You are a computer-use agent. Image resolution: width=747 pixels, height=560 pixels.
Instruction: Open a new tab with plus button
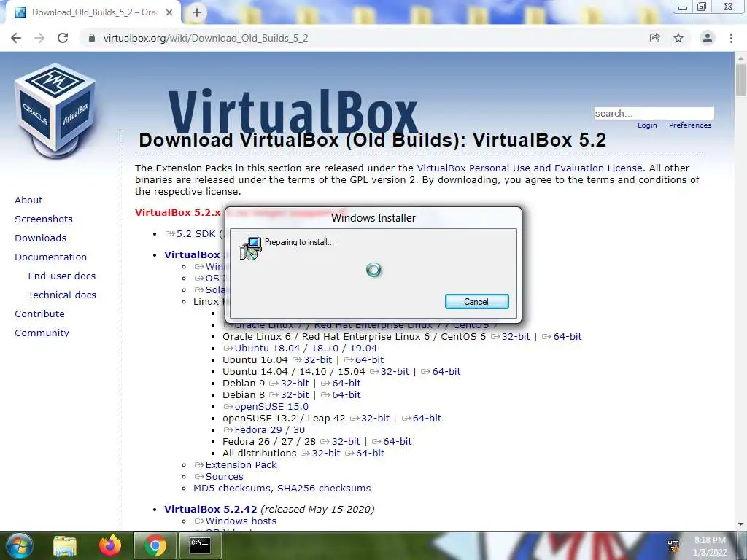(197, 12)
